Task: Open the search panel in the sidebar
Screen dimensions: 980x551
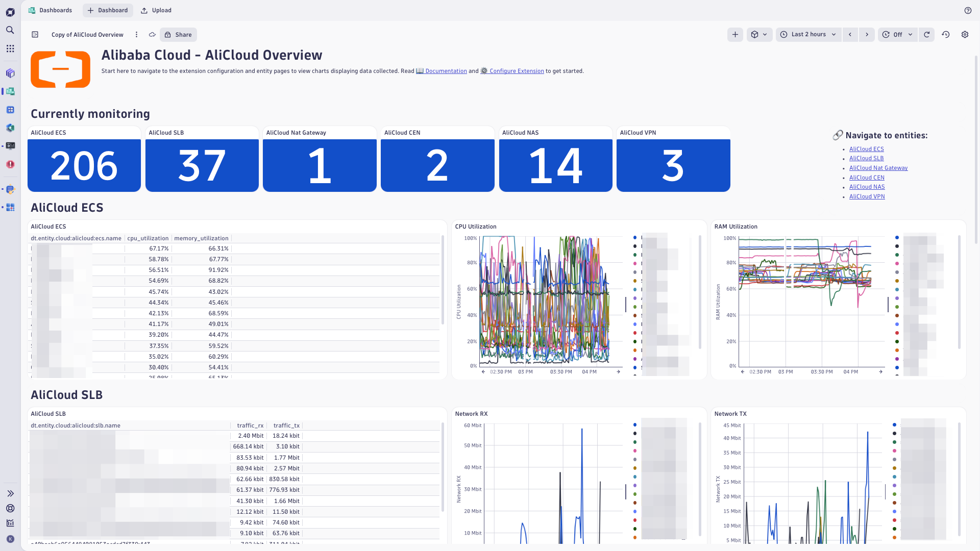Action: click(x=10, y=30)
